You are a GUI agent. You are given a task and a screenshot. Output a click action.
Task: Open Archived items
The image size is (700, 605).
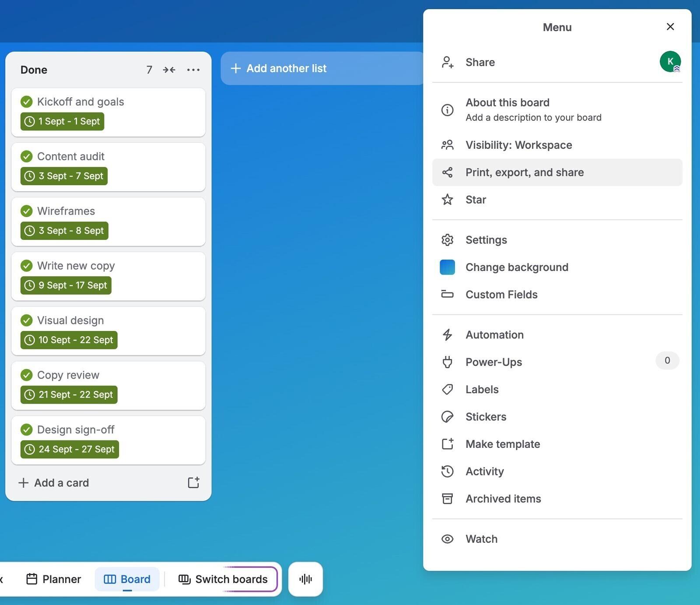(x=557, y=499)
